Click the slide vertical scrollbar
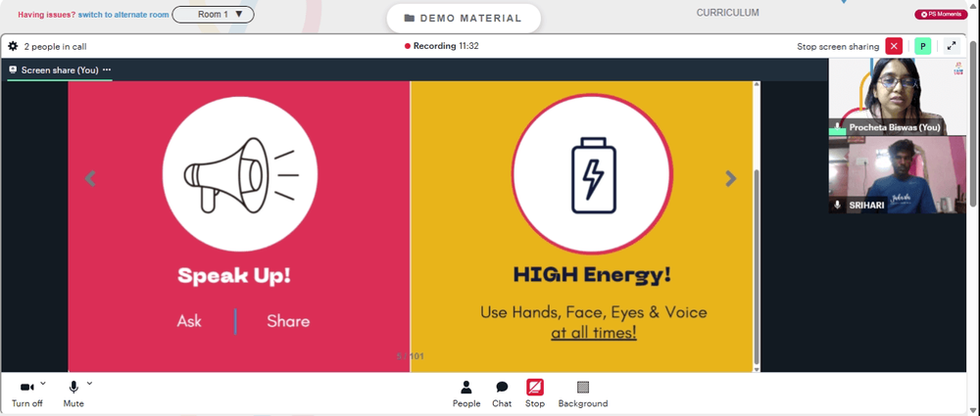Screen dimensions: 980x416 pos(757,227)
